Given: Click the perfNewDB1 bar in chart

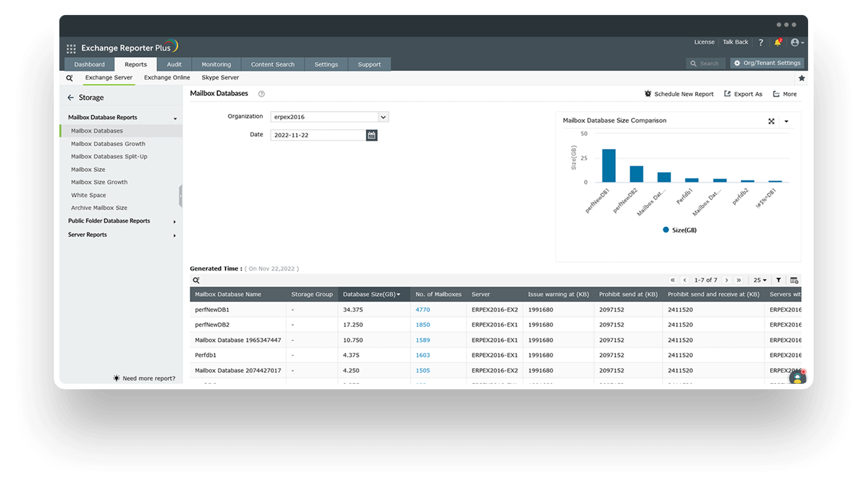Looking at the screenshot, I should [609, 165].
